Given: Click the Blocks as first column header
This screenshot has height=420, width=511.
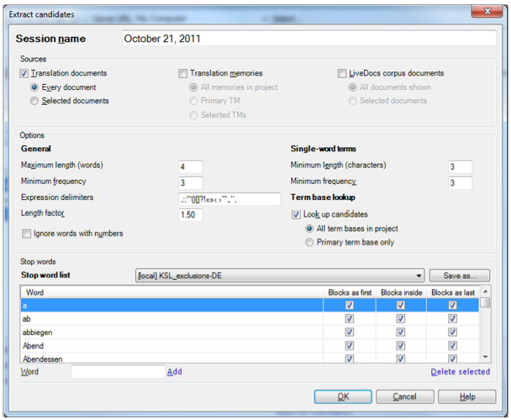Looking at the screenshot, I should [350, 292].
